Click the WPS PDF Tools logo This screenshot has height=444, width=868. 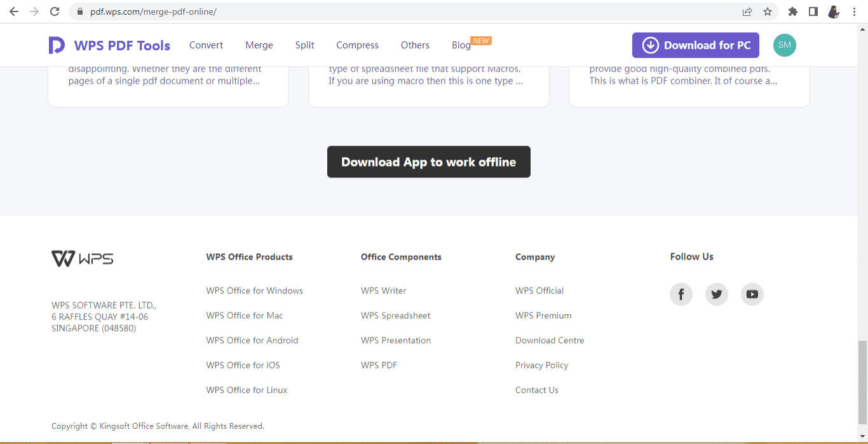(x=109, y=45)
